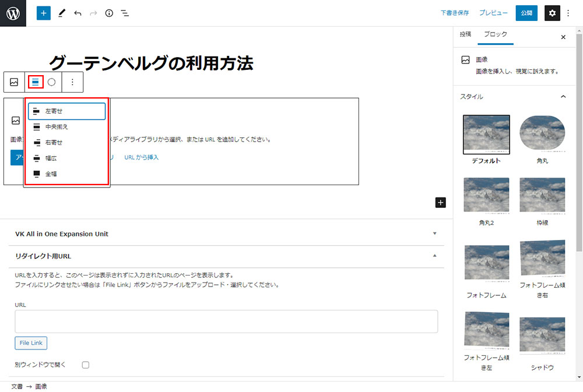Open the document info details icon
Viewport: 583px width, 392px height.
109,13
